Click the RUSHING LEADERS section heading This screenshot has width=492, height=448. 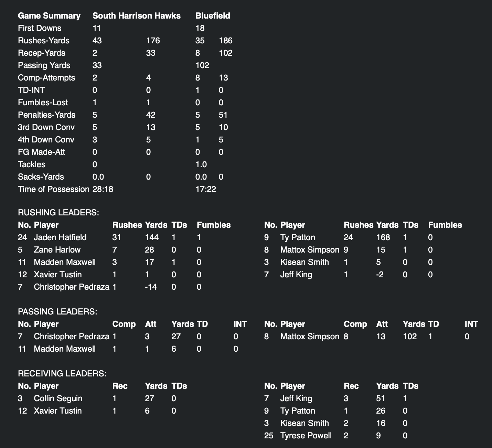pyautogui.click(x=58, y=213)
